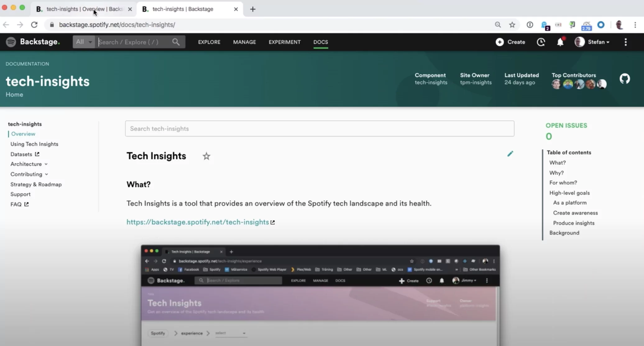Open the backstage.spotify.net/tech-insights link

tap(198, 222)
